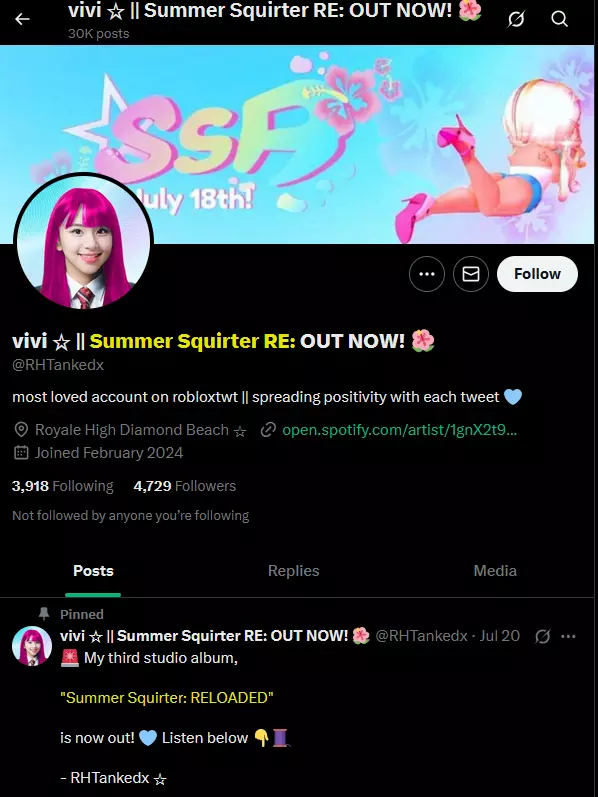
Task: Open the open.spotify.com artist link
Action: point(400,430)
